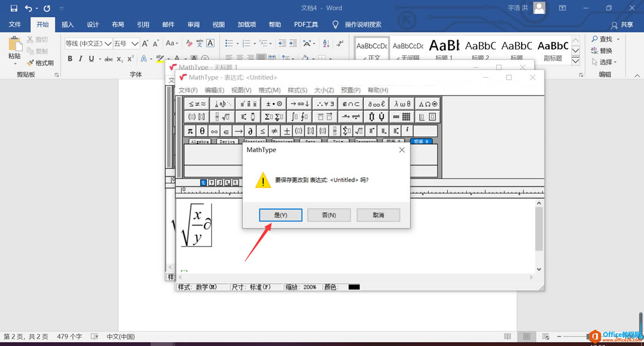The height and width of the screenshot is (346, 644).
Task: Insert the π symbol from the small bar
Action: 190,130
